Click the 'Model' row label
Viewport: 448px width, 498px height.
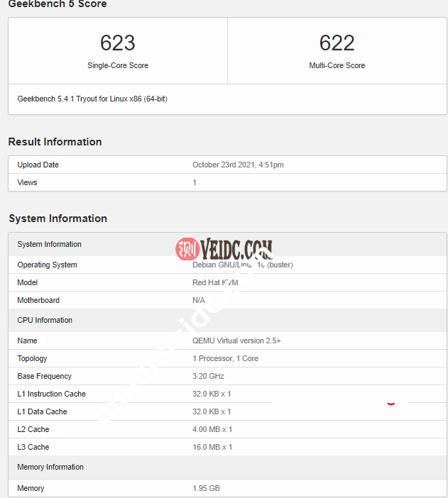[28, 282]
